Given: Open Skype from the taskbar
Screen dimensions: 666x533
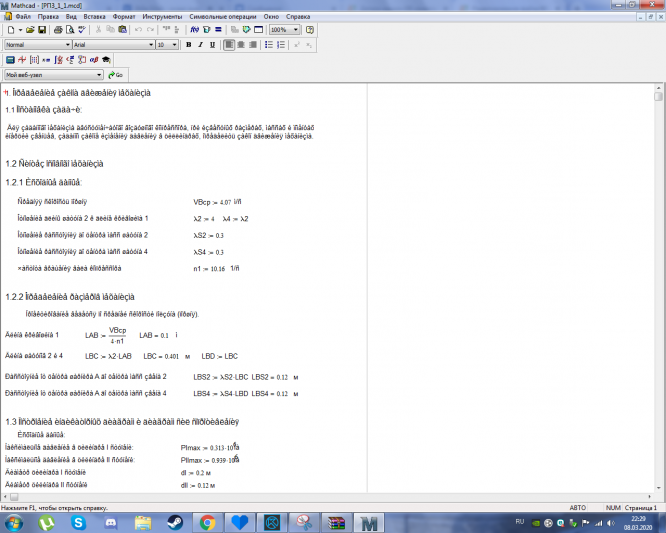Looking at the screenshot, I should click(x=79, y=523).
